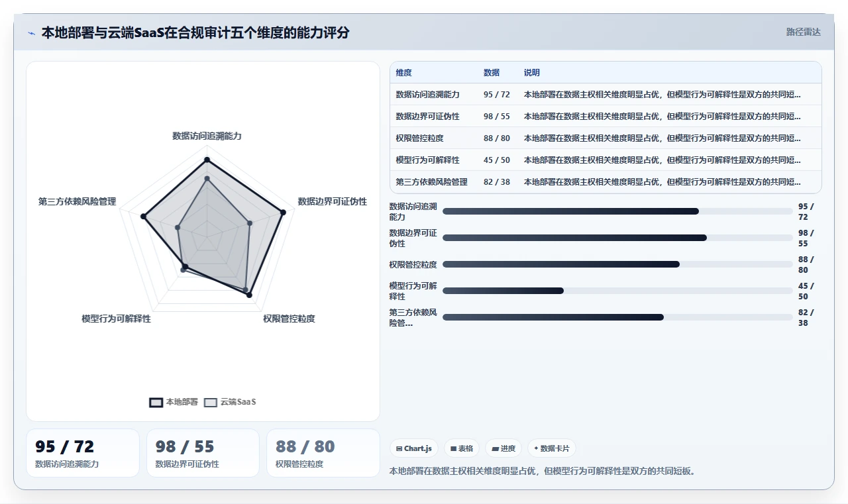Click the 权限管控粒度 radar axis label
848x504 pixels.
click(289, 319)
